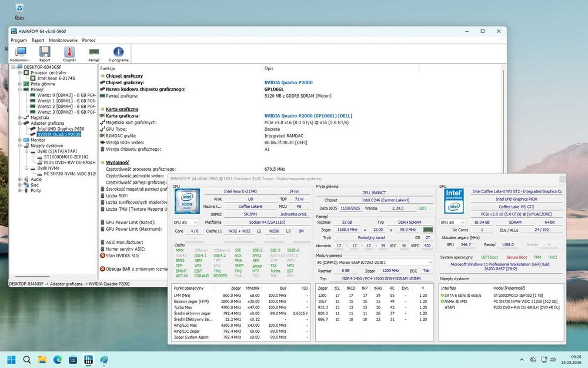Select Wiersz: 0 [DIMM3] memory row
This screenshot has width=588, height=368.
click(x=66, y=95)
